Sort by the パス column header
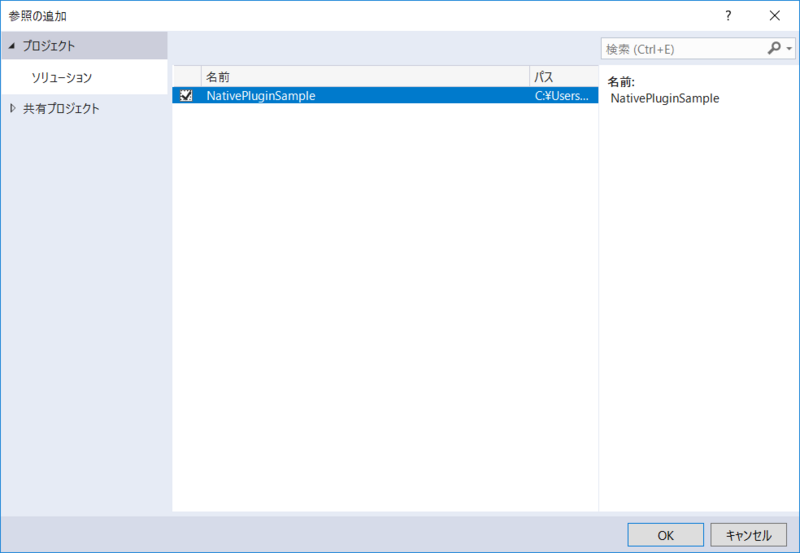This screenshot has height=553, width=800. point(564,77)
